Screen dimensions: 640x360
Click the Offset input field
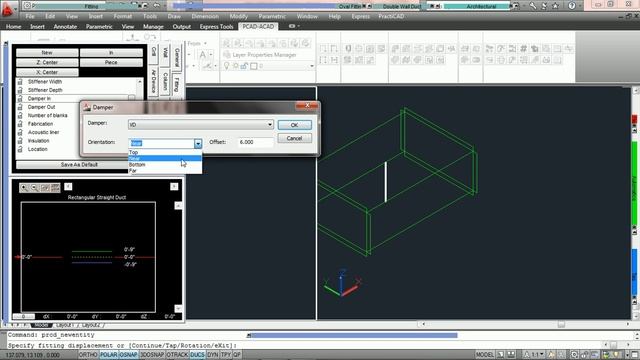pyautogui.click(x=256, y=142)
